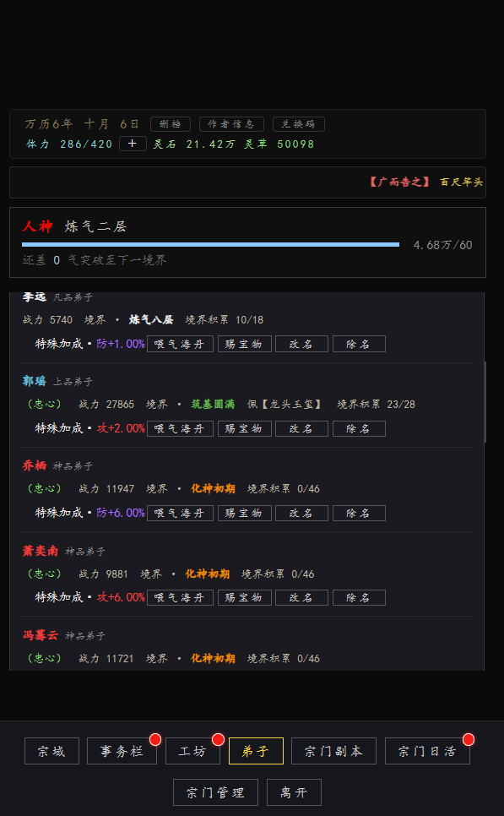Click the plus button beside 体力
Viewport: 504px width, 816px height.
click(133, 144)
